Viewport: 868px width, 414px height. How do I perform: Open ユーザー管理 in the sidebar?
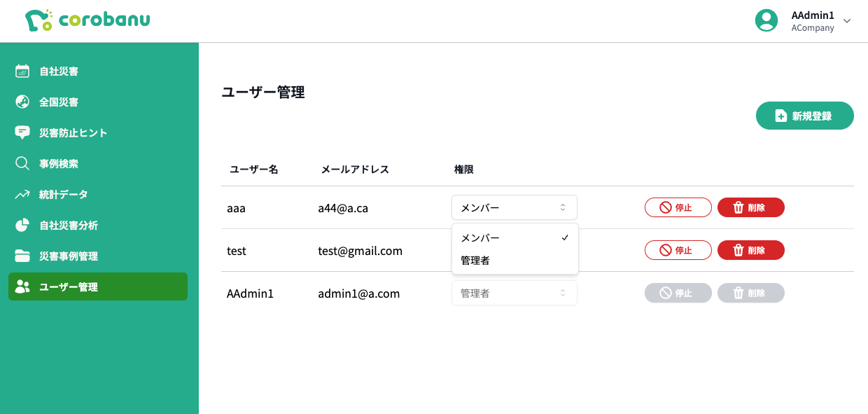98,287
